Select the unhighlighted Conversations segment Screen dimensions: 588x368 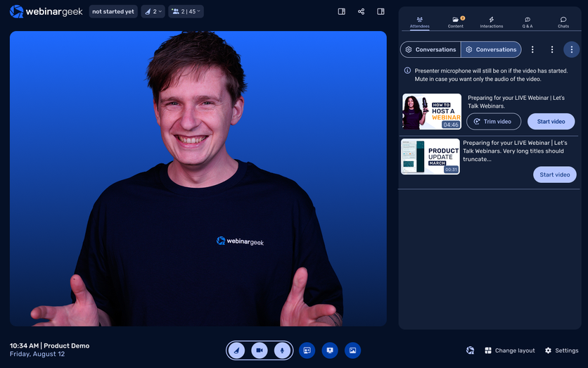point(430,49)
